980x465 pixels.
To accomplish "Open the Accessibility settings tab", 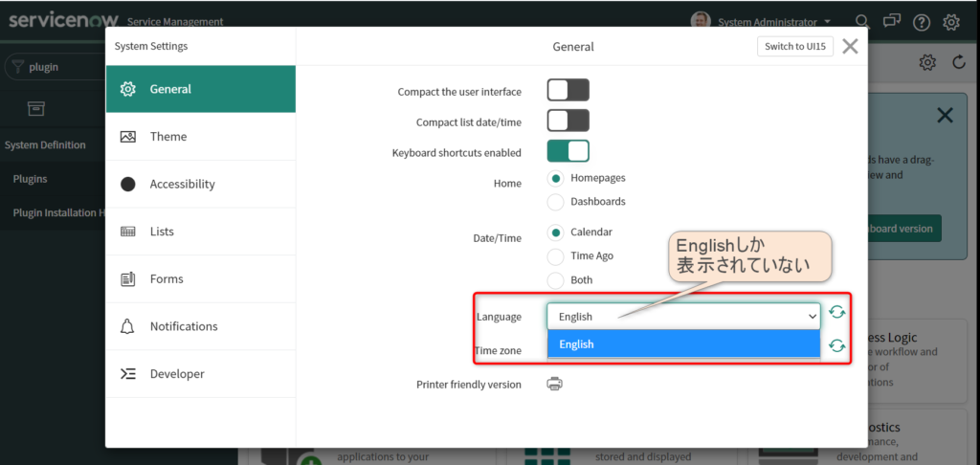I will point(201,184).
